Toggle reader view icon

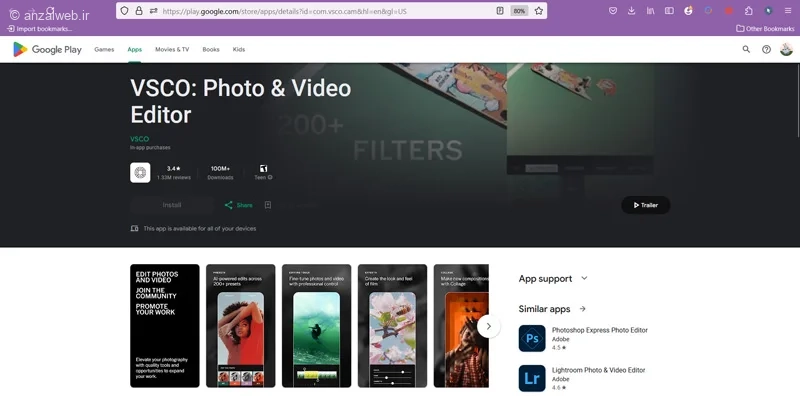[500, 11]
